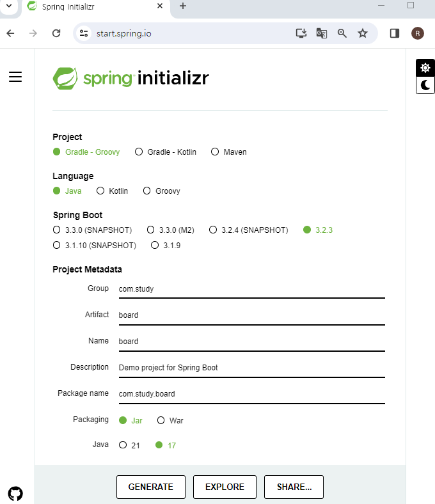Select Java version 21
435x504 pixels.
click(129, 445)
